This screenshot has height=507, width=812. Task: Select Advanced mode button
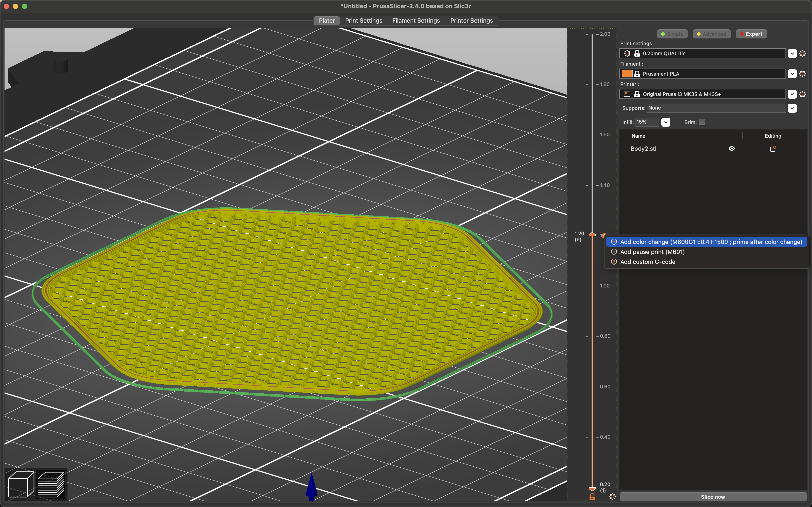click(x=711, y=33)
